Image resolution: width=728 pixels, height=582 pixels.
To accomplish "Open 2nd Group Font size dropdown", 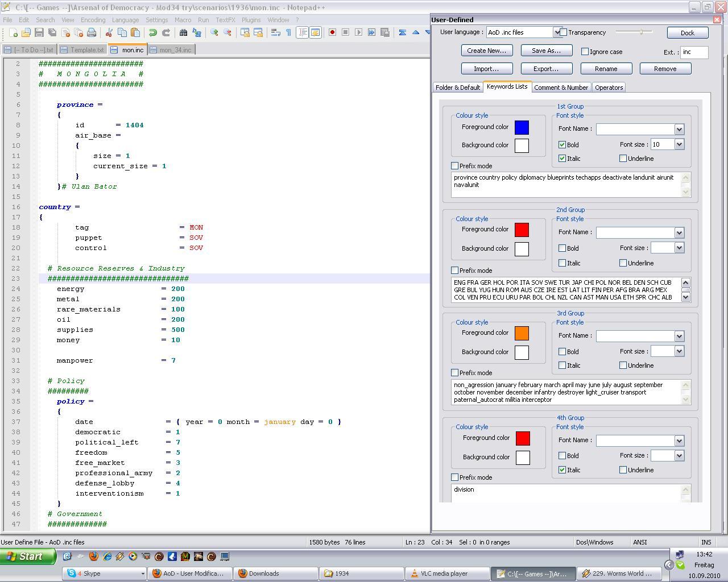I will tap(679, 248).
